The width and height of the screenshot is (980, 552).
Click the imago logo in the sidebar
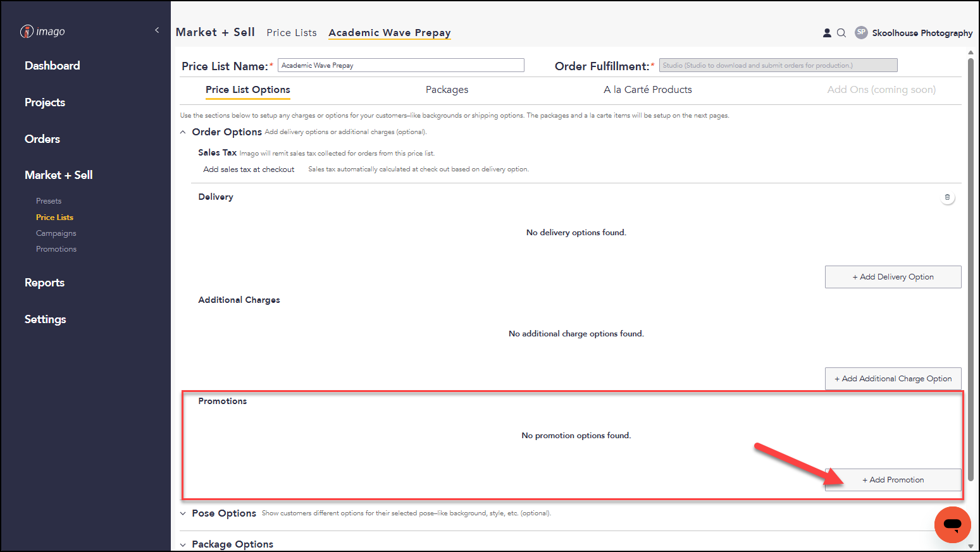click(42, 31)
